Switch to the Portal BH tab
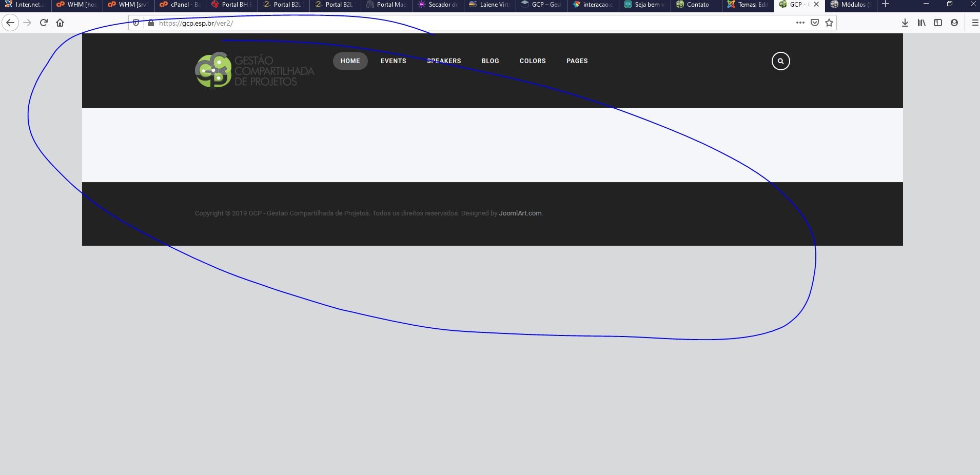The width and height of the screenshot is (980, 475). pyautogui.click(x=232, y=5)
